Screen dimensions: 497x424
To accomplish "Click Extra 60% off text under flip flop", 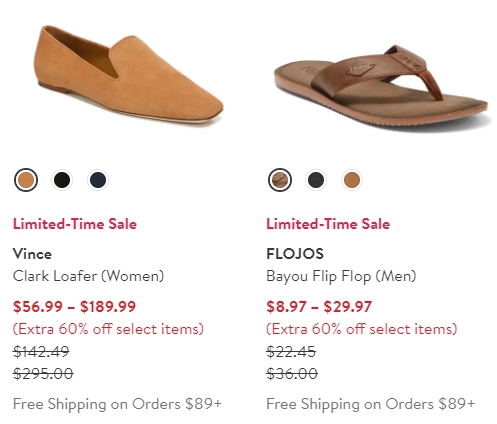I will pos(362,329).
